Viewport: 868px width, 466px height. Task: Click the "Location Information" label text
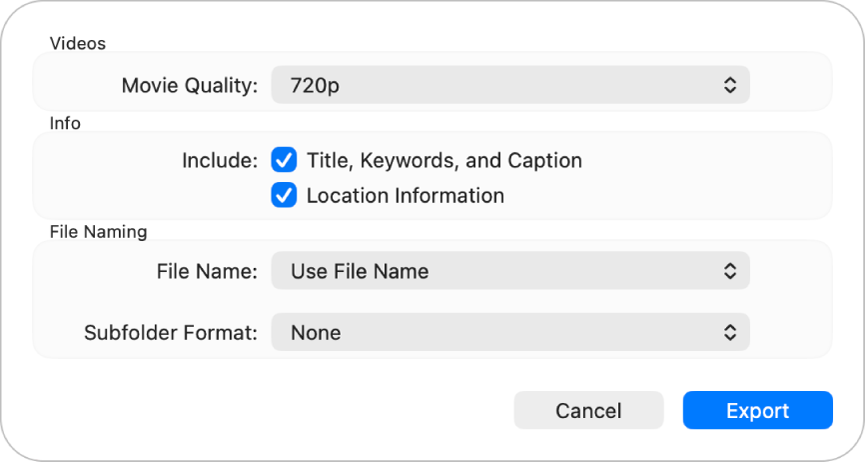click(405, 195)
